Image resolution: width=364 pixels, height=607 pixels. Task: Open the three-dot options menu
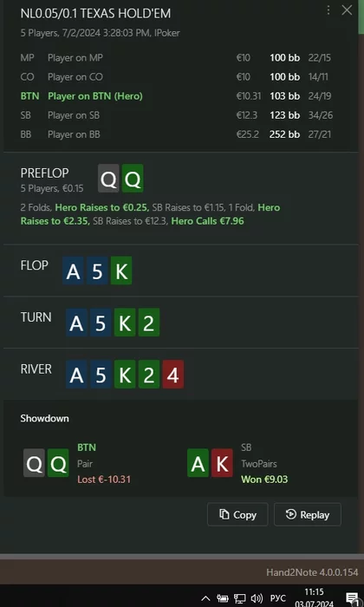pos(328,10)
